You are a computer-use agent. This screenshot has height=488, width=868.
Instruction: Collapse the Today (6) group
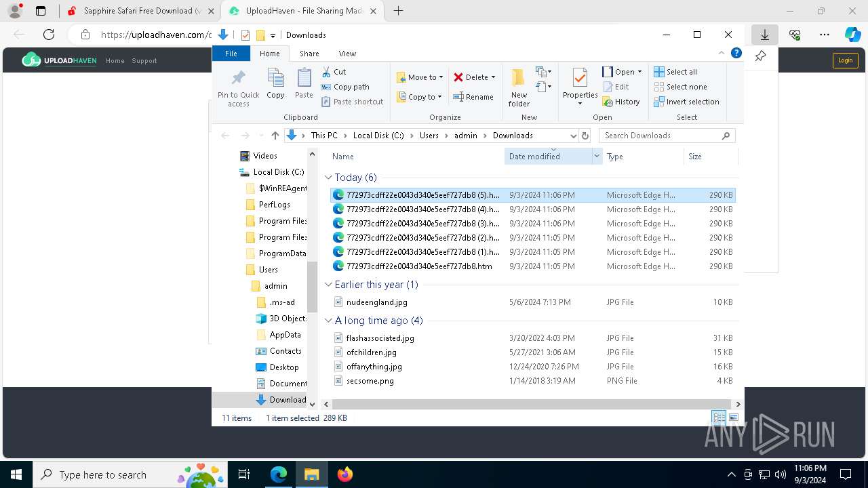328,178
